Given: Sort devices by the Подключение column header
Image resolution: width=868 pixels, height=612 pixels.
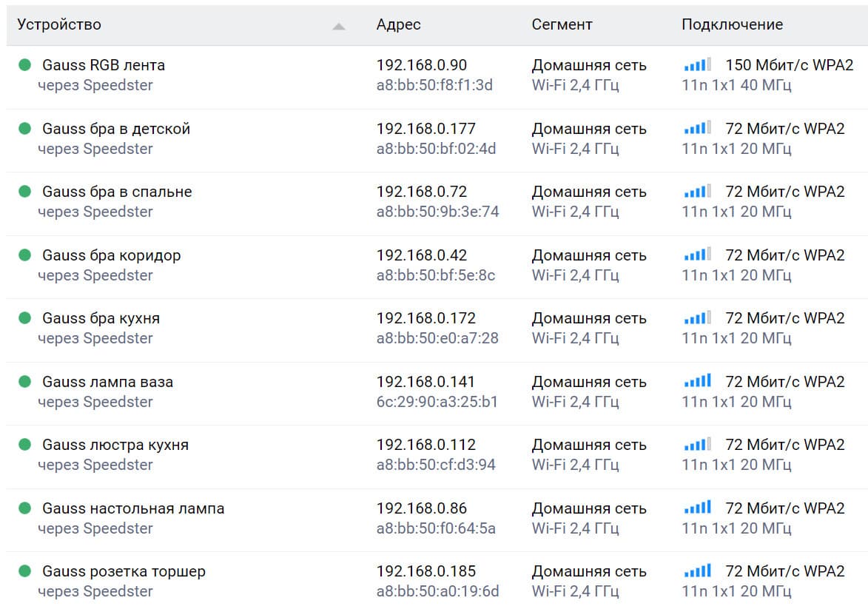Looking at the screenshot, I should (x=732, y=24).
